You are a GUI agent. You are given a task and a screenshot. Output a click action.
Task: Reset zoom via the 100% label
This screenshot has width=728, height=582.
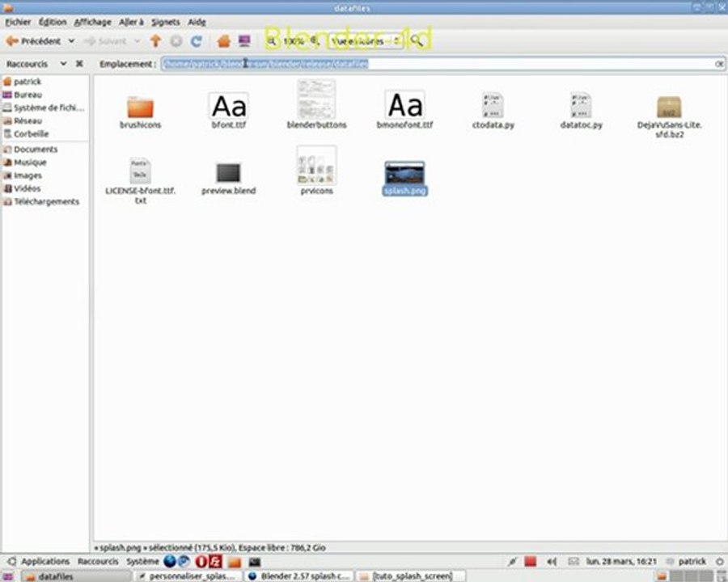294,41
